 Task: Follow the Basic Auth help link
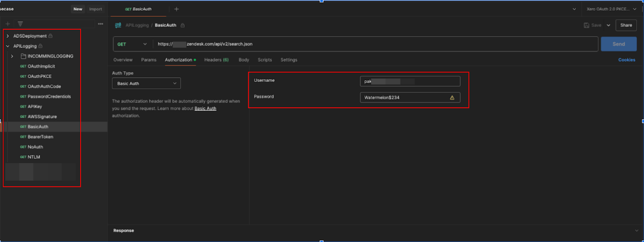coord(205,109)
